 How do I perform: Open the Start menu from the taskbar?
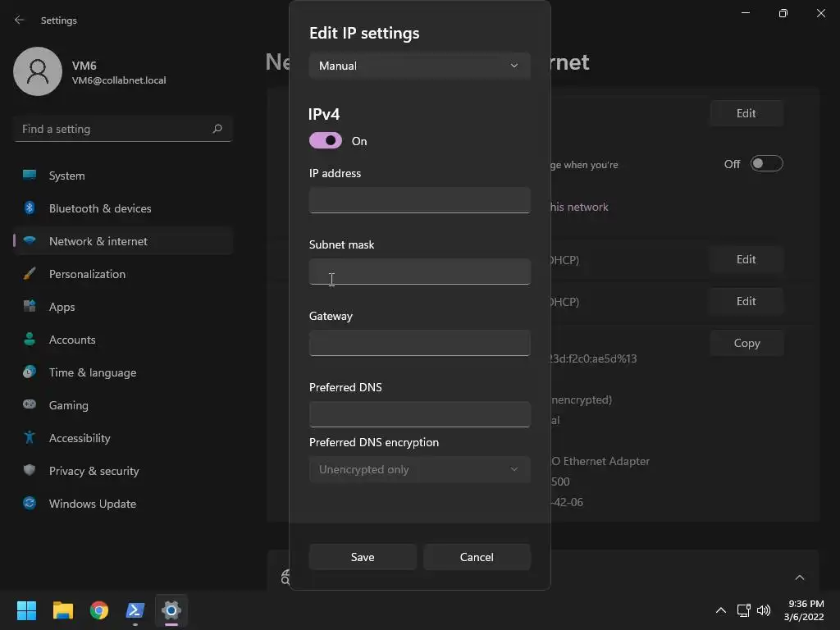click(x=27, y=610)
